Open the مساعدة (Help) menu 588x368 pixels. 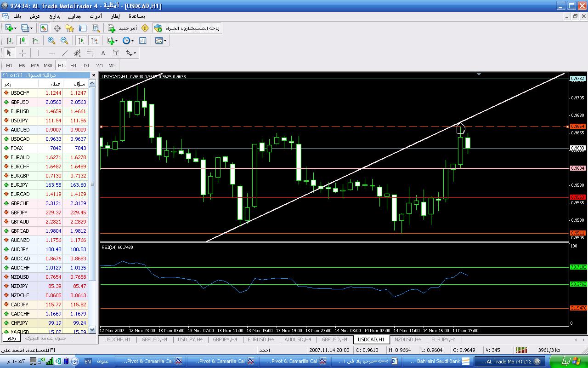(137, 16)
